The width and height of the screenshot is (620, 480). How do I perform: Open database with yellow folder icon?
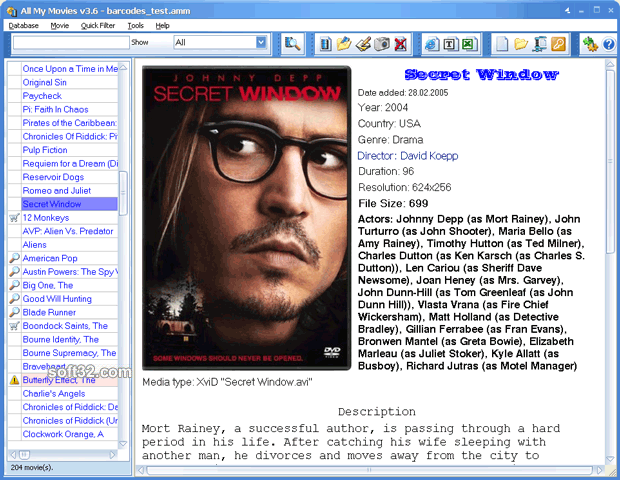pos(521,43)
